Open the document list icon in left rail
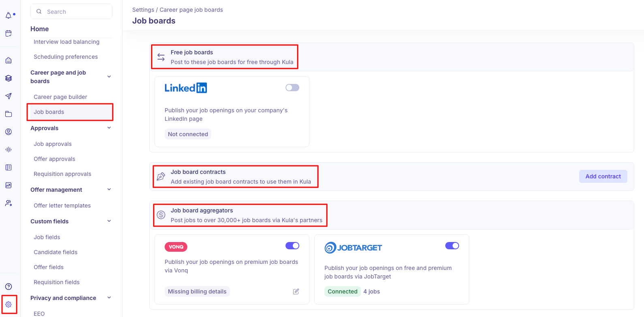This screenshot has width=644, height=317. pos(9,167)
